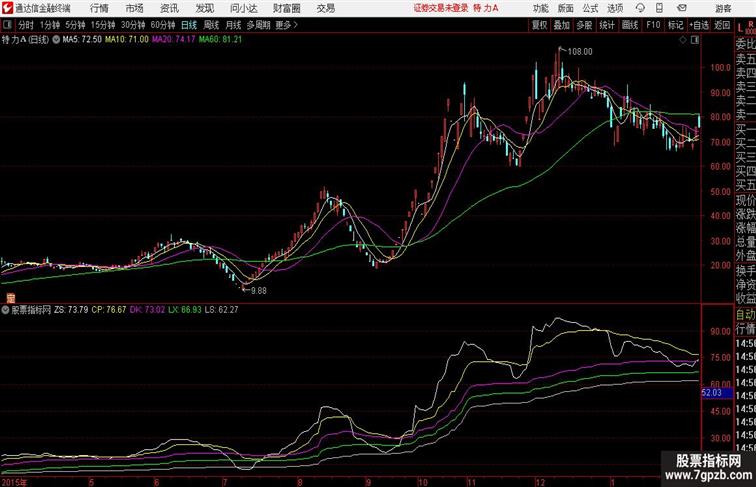This screenshot has width=756, height=487.
Task: Click the 特力A (日线) chart title
Action: point(25,40)
